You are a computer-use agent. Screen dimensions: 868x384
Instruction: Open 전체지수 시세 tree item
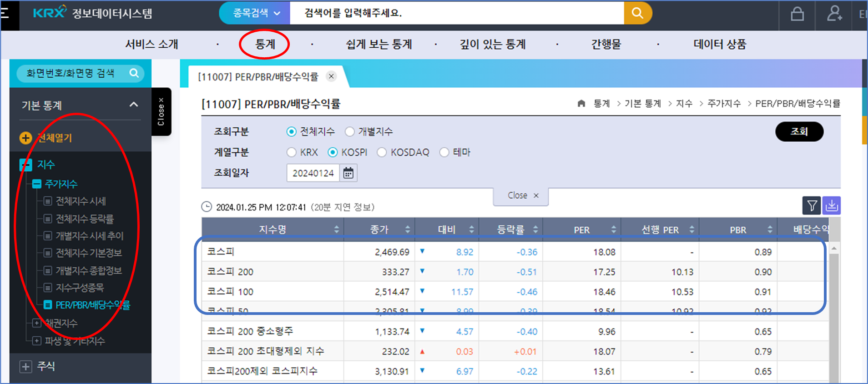click(x=81, y=201)
